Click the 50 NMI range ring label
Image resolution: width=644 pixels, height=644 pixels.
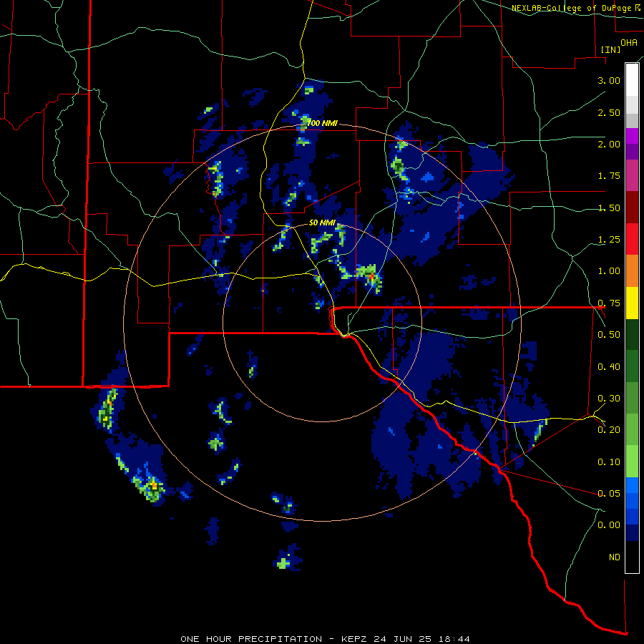(323, 223)
